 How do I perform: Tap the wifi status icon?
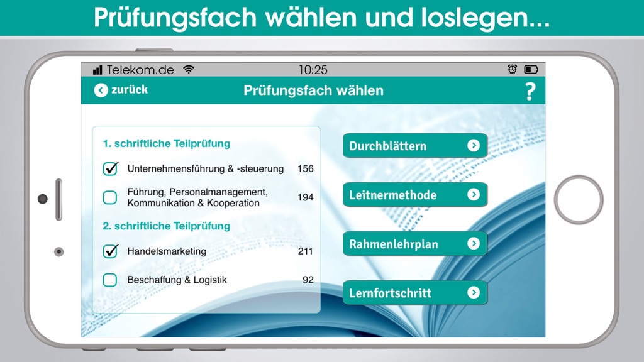189,69
